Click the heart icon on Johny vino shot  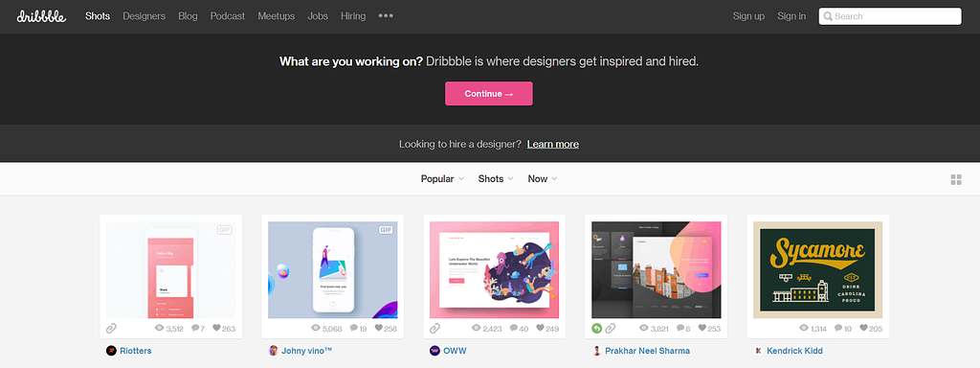[379, 328]
